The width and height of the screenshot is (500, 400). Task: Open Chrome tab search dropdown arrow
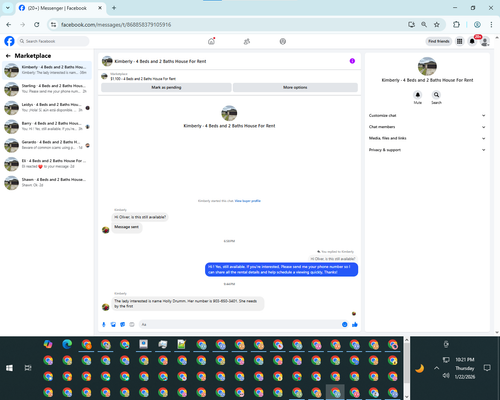coord(8,8)
